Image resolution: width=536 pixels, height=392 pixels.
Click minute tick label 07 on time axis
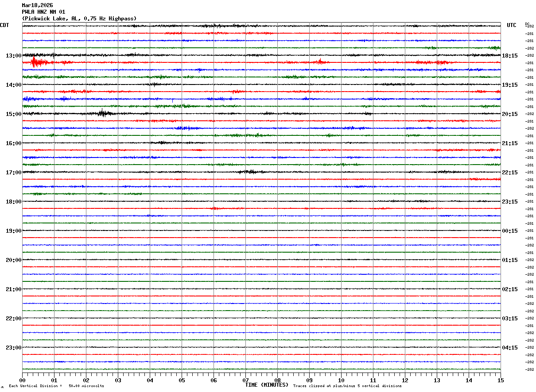click(246, 380)
